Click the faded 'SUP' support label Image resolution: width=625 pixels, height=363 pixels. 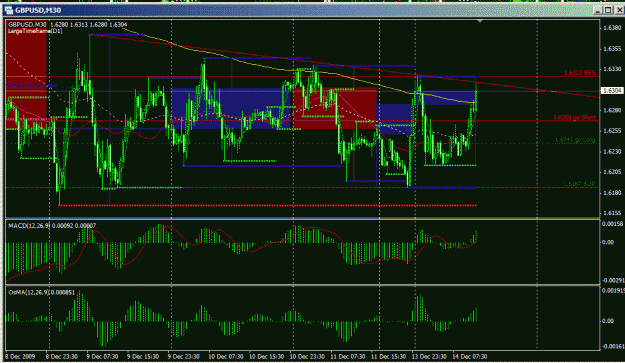coord(579,184)
